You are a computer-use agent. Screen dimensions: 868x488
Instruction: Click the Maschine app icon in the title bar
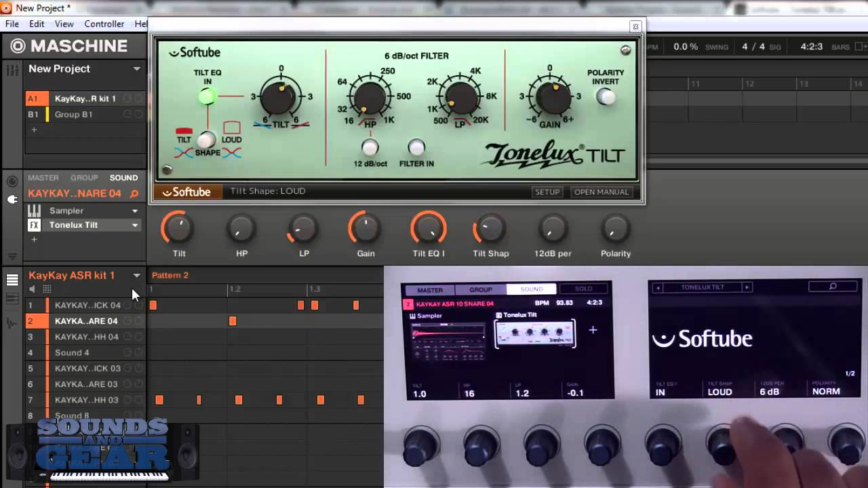[6, 7]
